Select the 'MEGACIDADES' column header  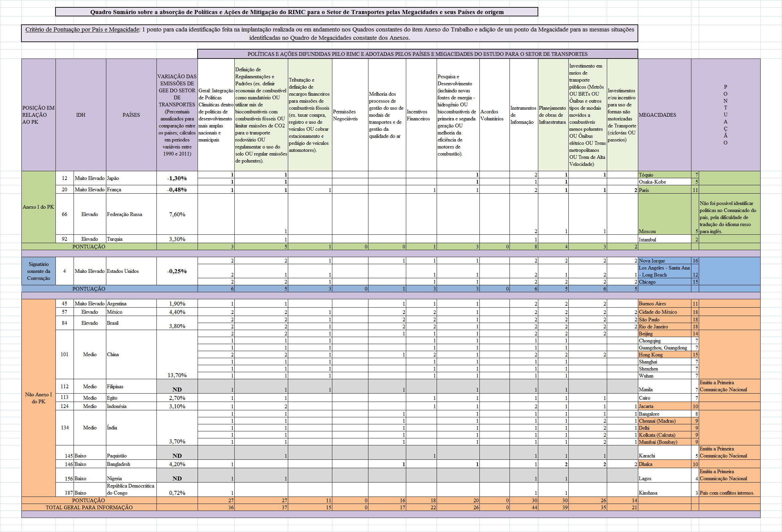665,115
